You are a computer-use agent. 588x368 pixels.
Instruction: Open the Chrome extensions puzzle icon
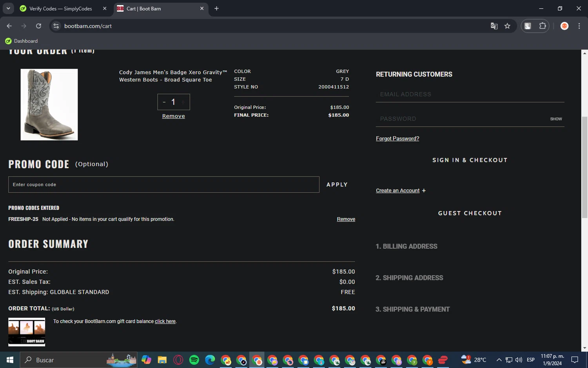543,26
